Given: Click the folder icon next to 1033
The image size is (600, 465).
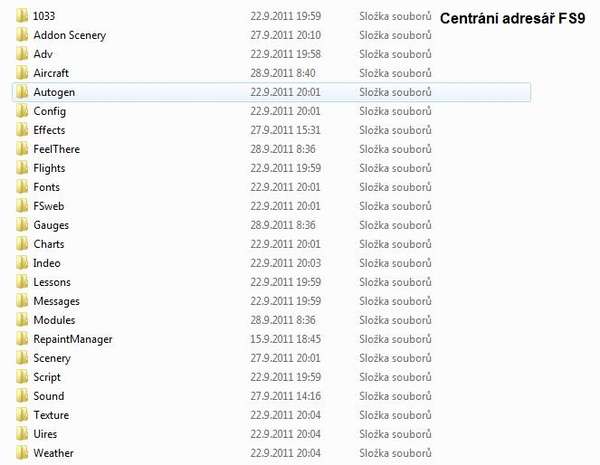Looking at the screenshot, I should 22,16.
